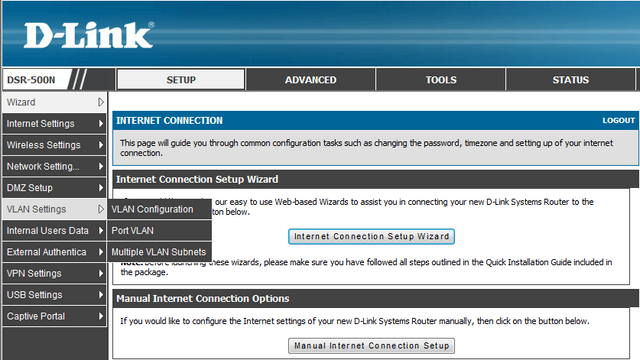Viewport: 640px width, 360px height.
Task: Open the Wizard sidebar menu
Action: pos(54,102)
